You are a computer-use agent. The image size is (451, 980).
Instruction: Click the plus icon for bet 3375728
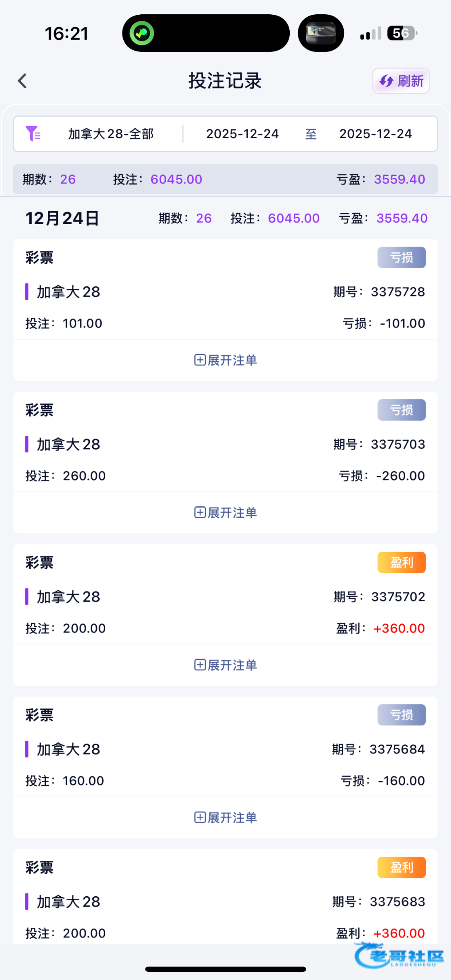coord(200,360)
